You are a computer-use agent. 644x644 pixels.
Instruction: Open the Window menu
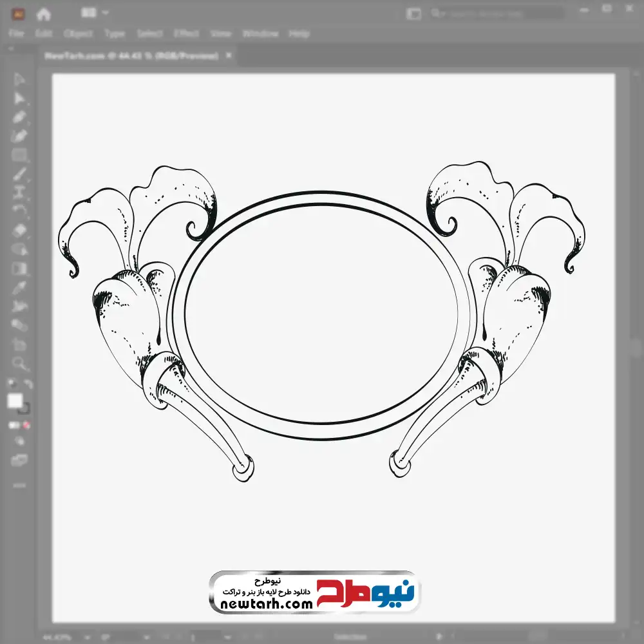pos(260,33)
